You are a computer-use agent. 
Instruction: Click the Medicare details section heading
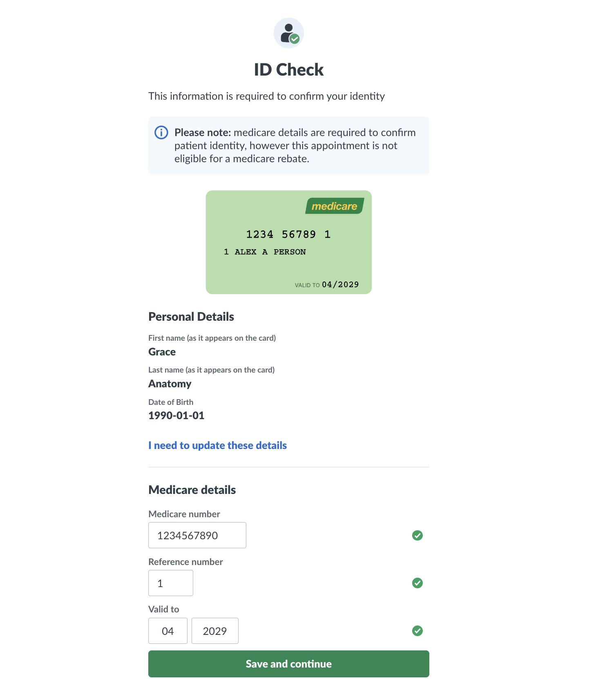(192, 490)
